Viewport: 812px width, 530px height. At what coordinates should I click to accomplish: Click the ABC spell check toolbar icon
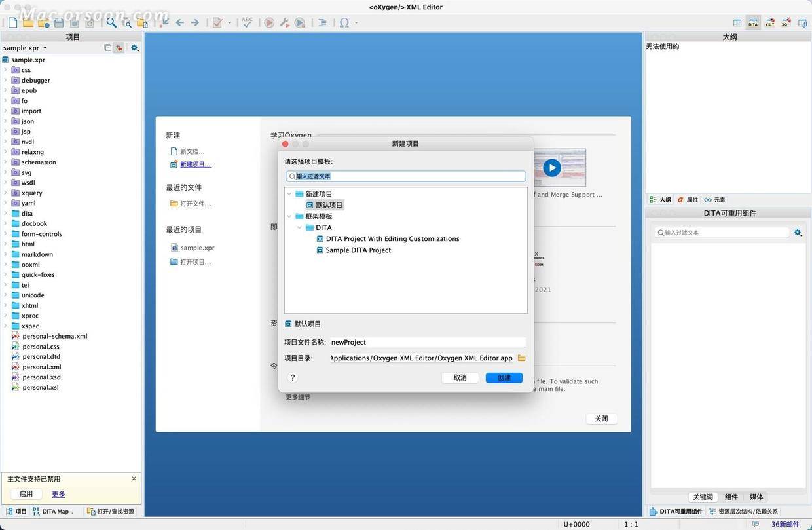click(247, 22)
